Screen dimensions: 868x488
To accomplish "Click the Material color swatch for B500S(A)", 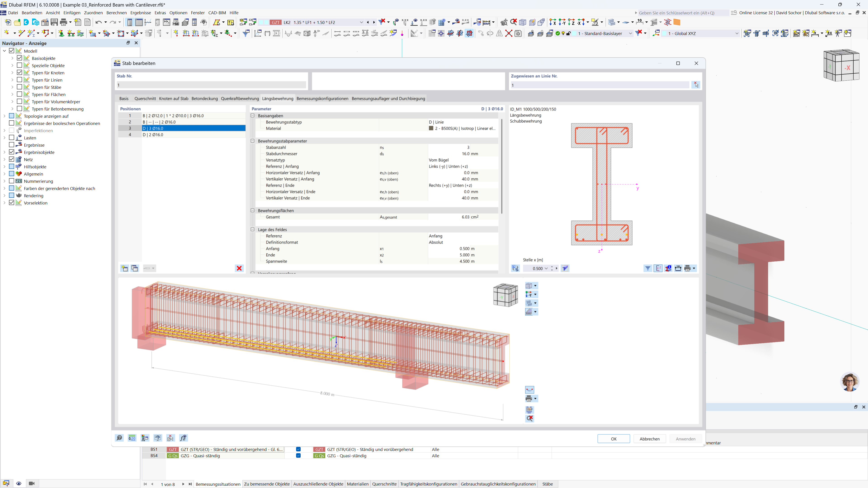I will 431,128.
